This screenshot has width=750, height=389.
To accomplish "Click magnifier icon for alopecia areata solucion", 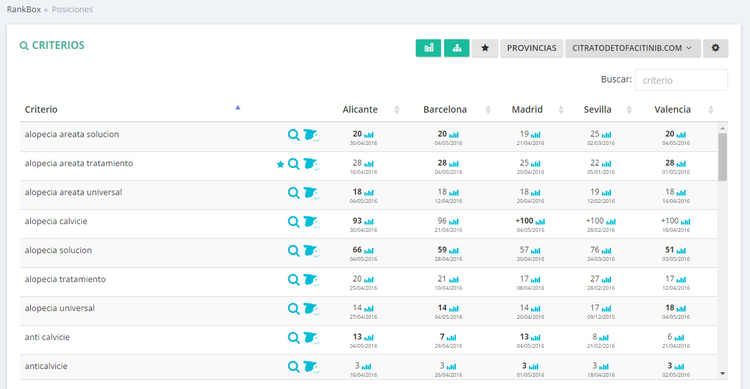I will coord(294,135).
